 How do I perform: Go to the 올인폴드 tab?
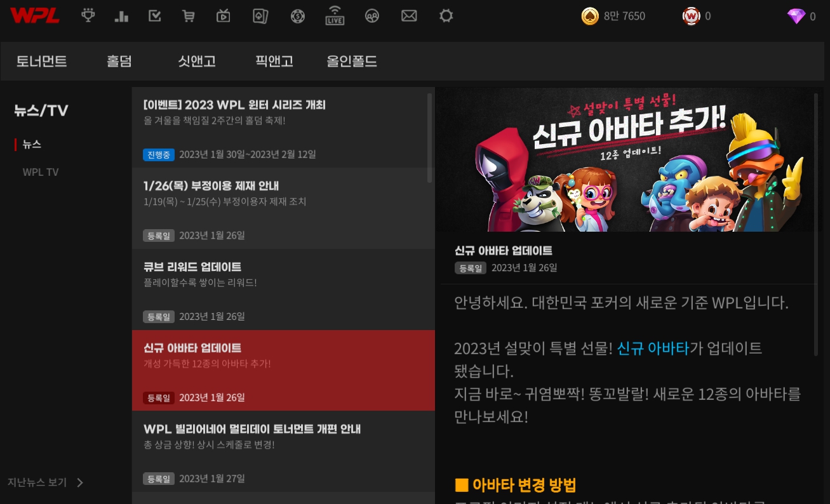click(x=352, y=62)
